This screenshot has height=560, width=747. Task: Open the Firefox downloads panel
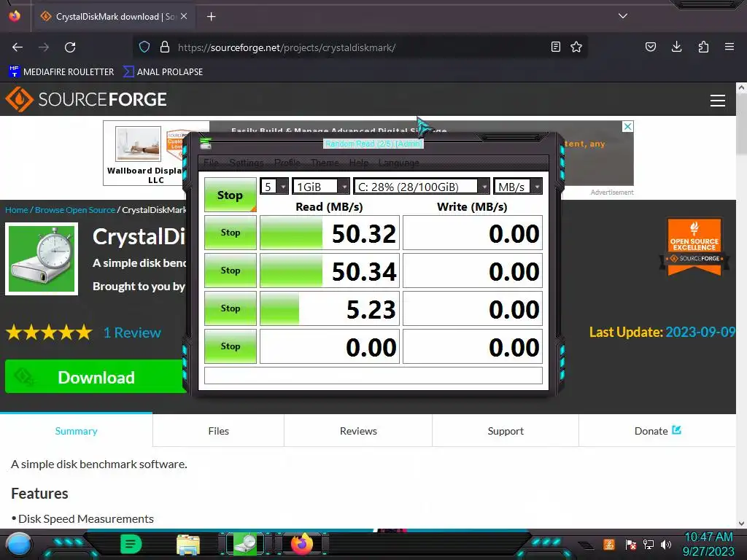click(x=676, y=47)
